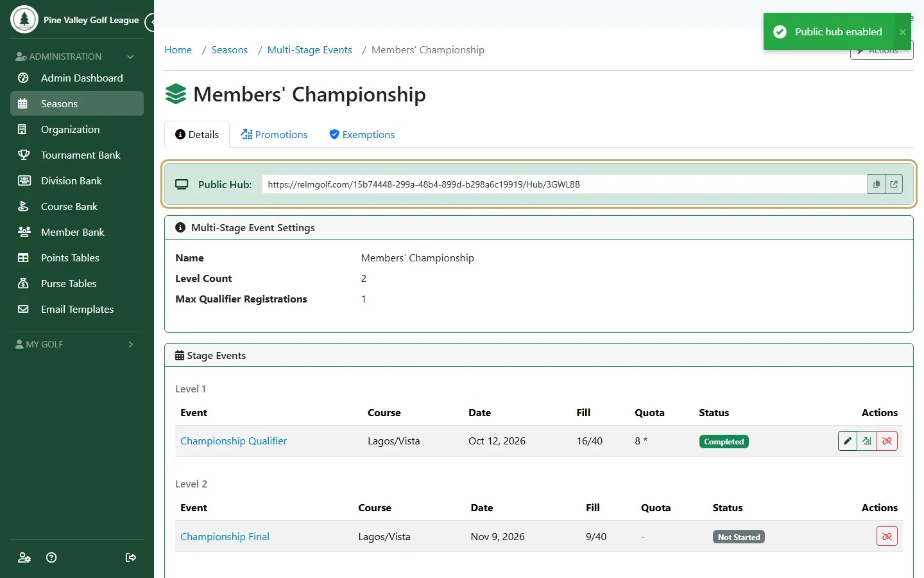Select the Details tab
This screenshot has height=578, width=924.
click(x=197, y=134)
